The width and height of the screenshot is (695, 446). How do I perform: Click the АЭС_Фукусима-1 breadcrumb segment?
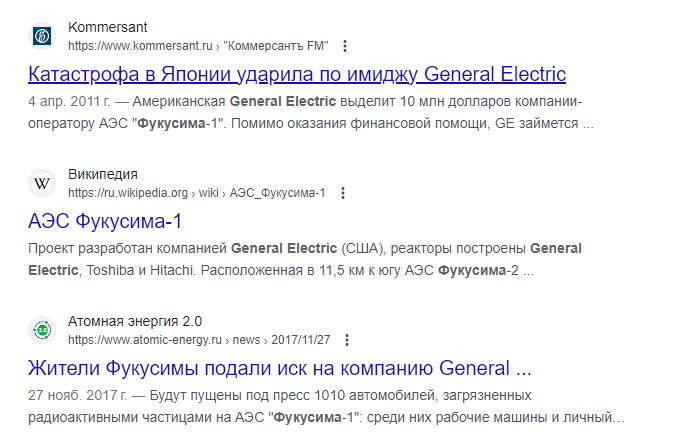click(x=277, y=193)
